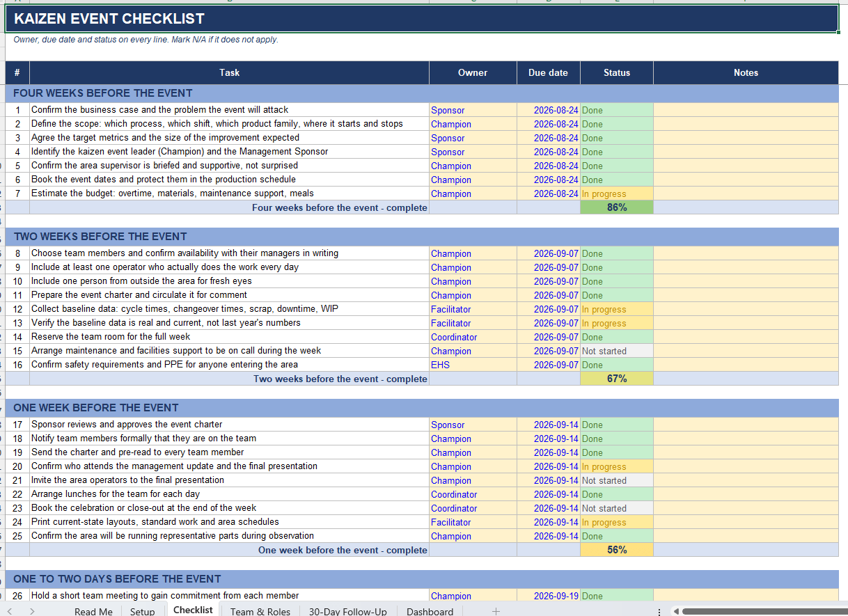Open the In progress status of task 12
848x616 pixels.
[617, 309]
